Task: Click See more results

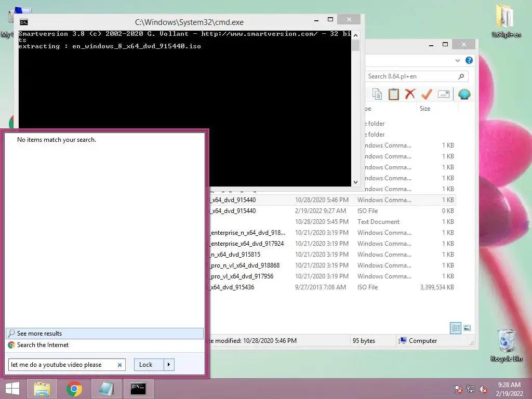Action: 104,334
